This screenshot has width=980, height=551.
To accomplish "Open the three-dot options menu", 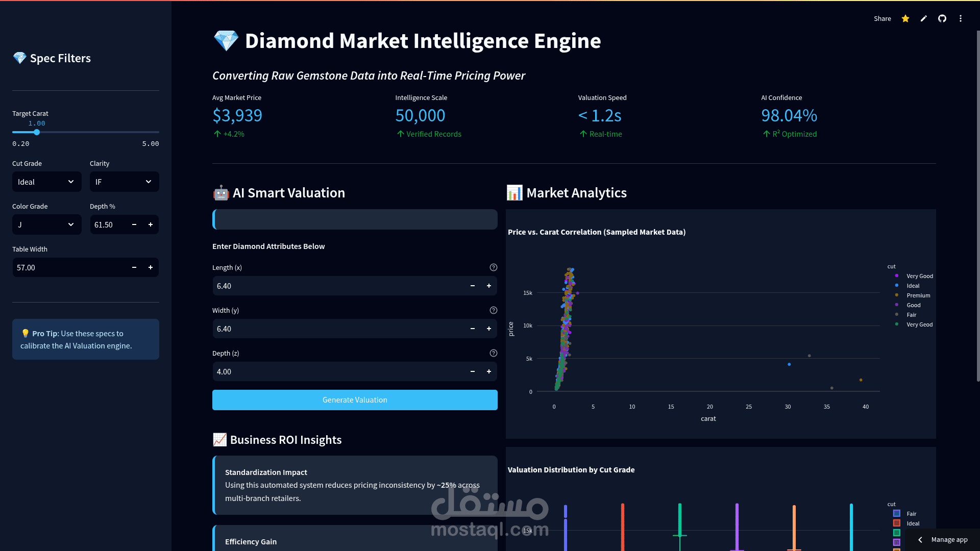I will [961, 18].
